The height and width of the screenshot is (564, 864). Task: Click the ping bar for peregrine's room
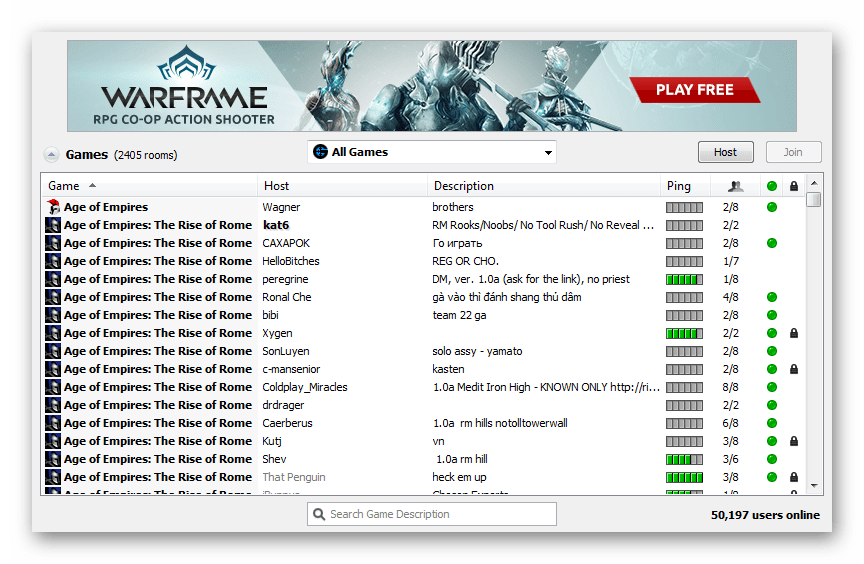(684, 279)
